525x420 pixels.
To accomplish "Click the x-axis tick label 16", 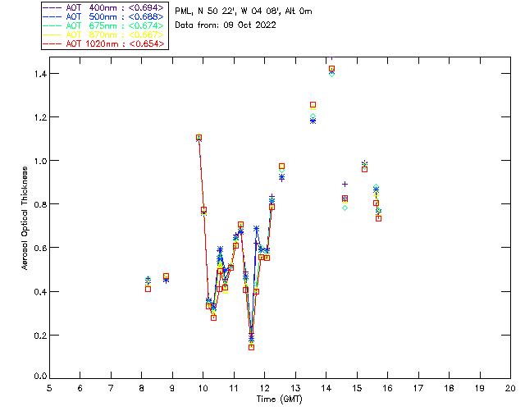I will [388, 388].
